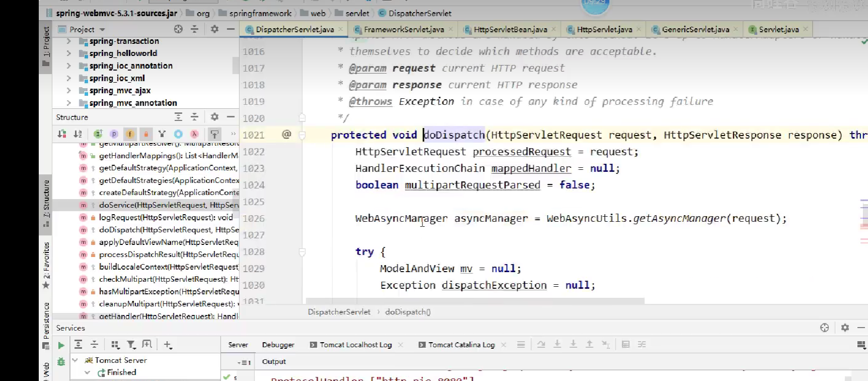Open the Tomcat Catalina Log tab
Viewport: 868px width, 381px height.
click(x=461, y=345)
